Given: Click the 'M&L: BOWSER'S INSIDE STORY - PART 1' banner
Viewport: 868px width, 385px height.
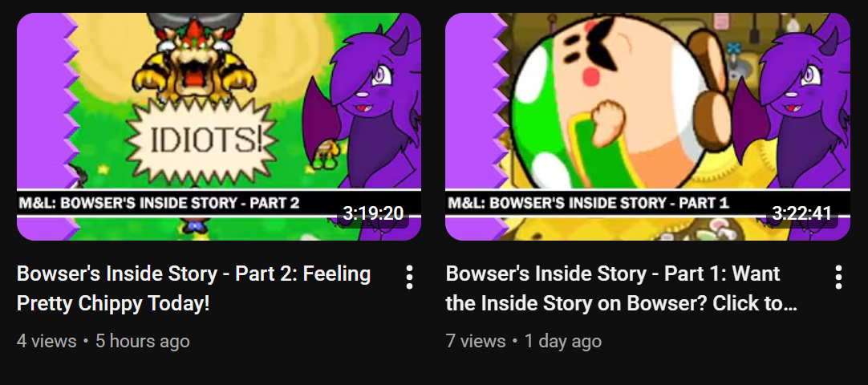Looking at the screenshot, I should 588,203.
